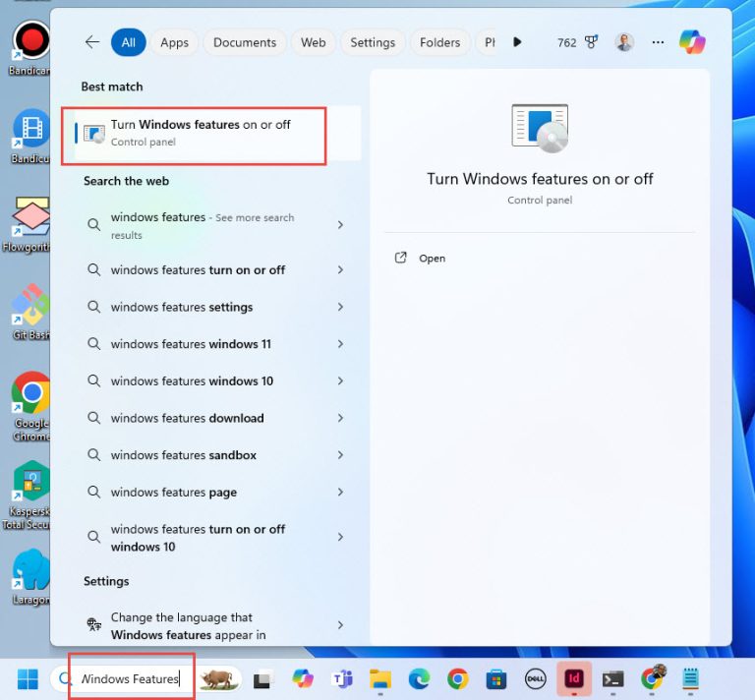Open the 762 rewards points trophy
This screenshot has width=755, height=700.
coord(577,42)
